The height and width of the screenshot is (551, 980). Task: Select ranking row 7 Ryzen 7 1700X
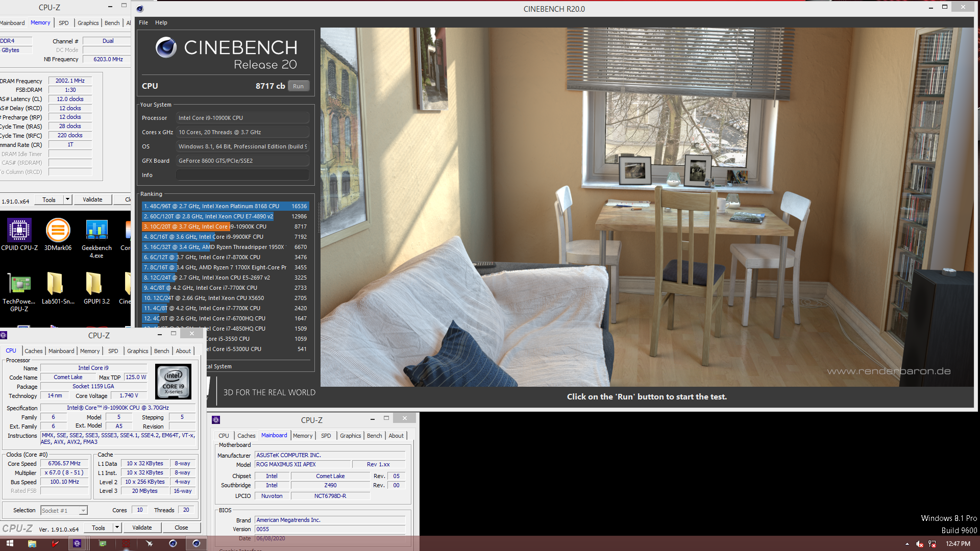point(225,267)
